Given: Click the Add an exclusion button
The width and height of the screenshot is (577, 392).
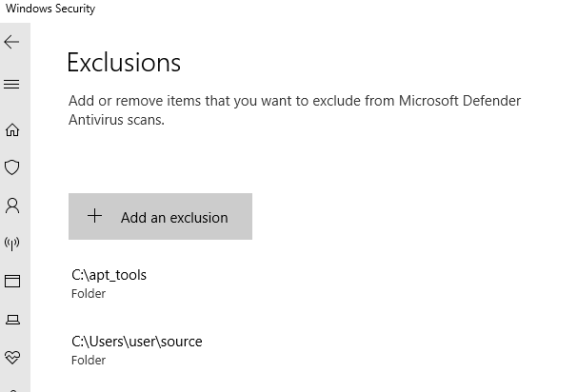Looking at the screenshot, I should pyautogui.click(x=160, y=217).
